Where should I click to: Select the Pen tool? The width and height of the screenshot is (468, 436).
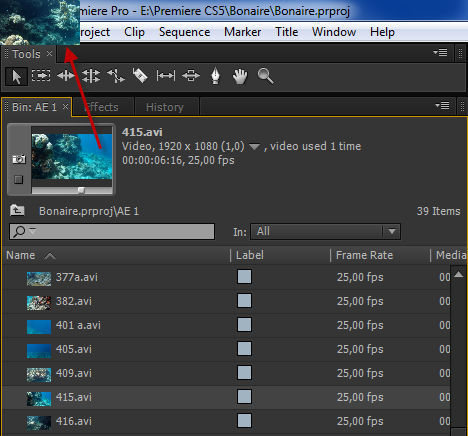(x=216, y=76)
